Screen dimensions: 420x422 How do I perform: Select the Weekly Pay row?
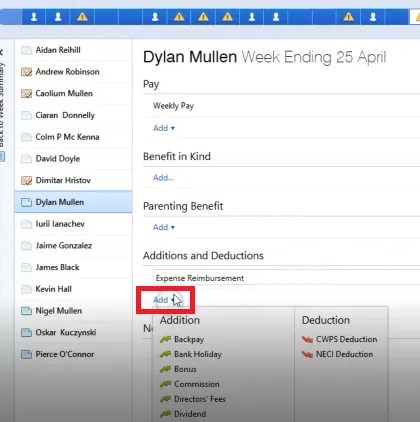click(x=282, y=106)
